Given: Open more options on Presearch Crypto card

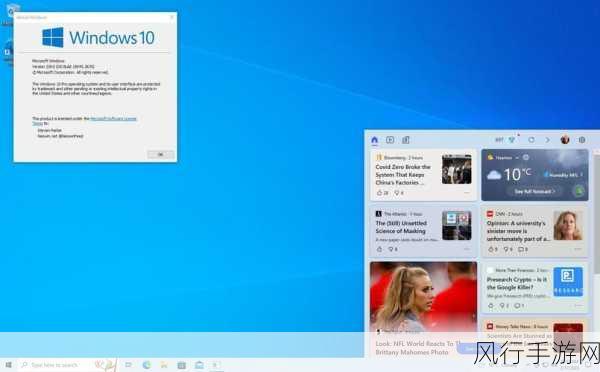Looking at the screenshot, I should [x=578, y=305].
